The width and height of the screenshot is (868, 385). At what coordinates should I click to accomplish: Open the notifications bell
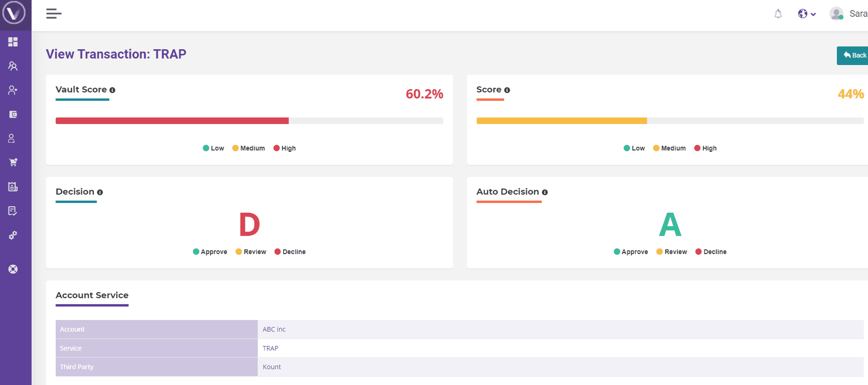[778, 14]
